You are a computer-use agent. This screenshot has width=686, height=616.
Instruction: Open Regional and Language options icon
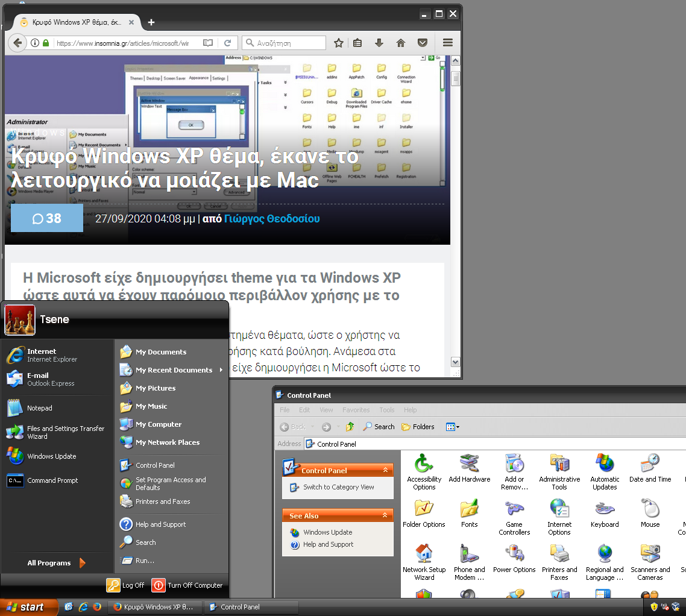[x=605, y=562]
